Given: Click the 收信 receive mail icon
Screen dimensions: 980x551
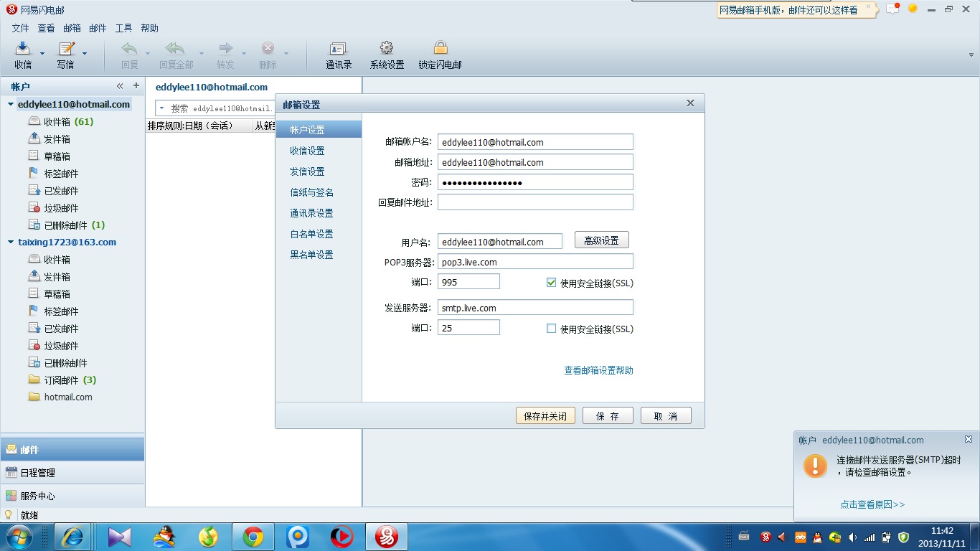Looking at the screenshot, I should tap(23, 49).
